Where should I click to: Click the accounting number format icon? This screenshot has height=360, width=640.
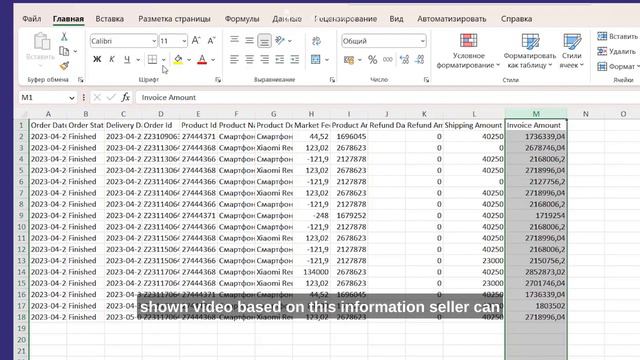tap(349, 60)
